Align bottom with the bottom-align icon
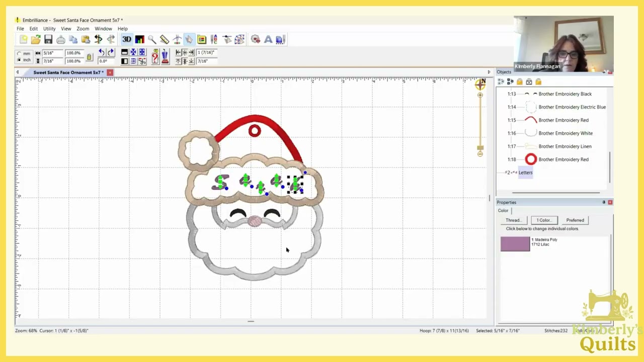The height and width of the screenshot is (362, 644). [191, 61]
